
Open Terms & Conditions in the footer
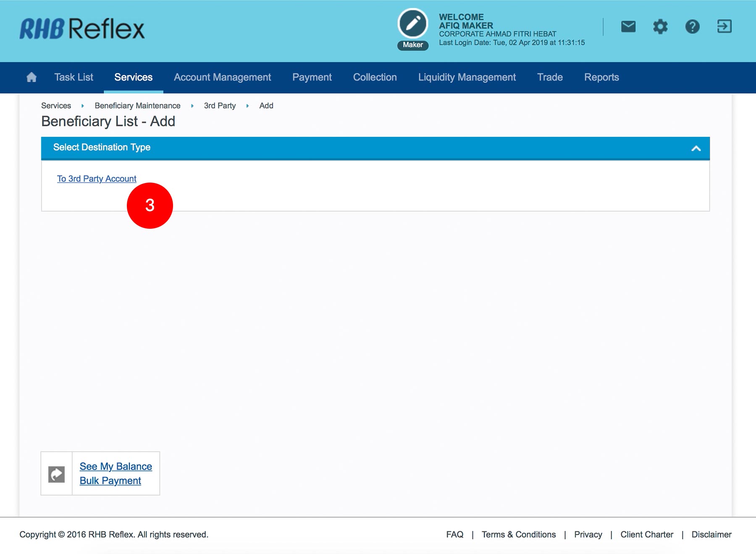518,534
